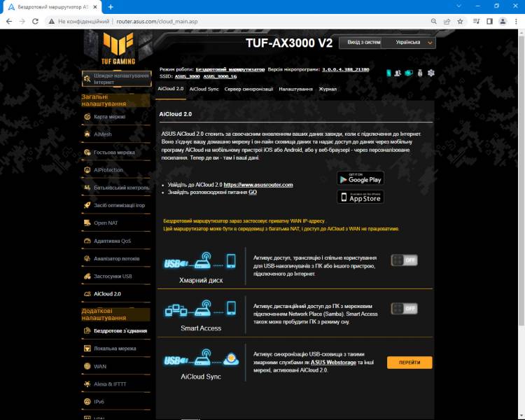Click the Бездротовий маршрутизатор mode link
Viewport: 525px width, 420px height.
(x=230, y=70)
